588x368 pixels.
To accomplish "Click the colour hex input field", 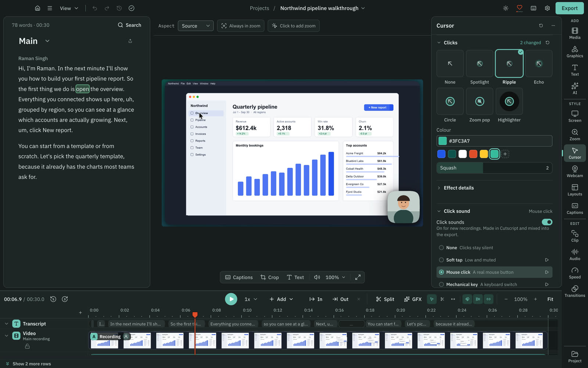I will pyautogui.click(x=494, y=141).
